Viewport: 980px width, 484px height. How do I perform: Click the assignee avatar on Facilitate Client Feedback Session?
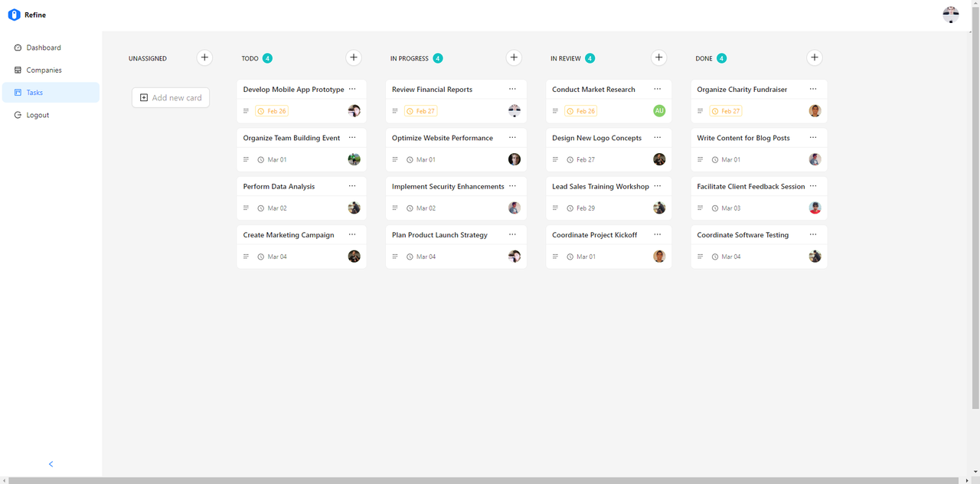click(x=815, y=208)
